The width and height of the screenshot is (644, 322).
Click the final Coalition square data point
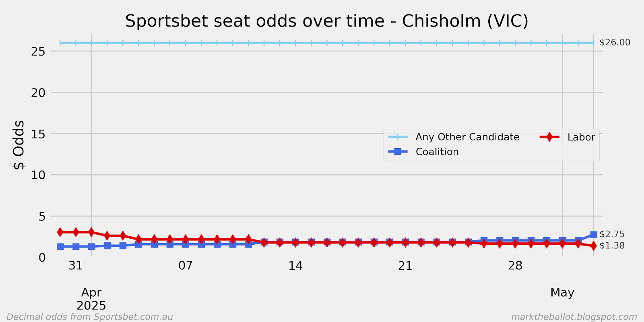point(593,235)
